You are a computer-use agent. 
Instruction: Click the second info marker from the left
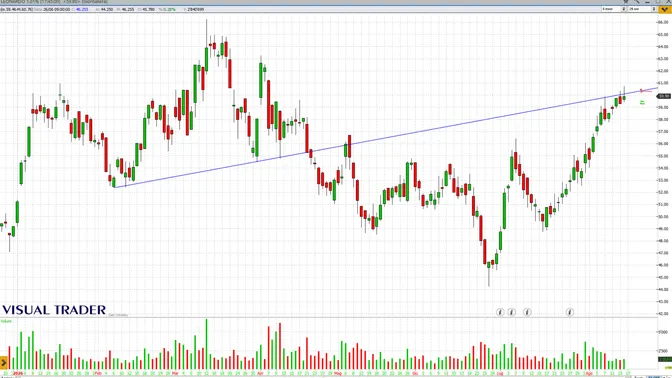click(x=512, y=312)
